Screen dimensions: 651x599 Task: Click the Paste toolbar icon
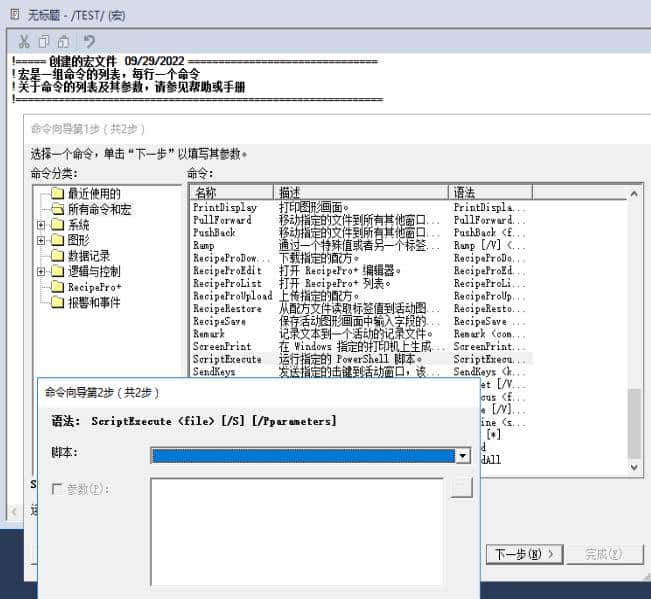(63, 41)
